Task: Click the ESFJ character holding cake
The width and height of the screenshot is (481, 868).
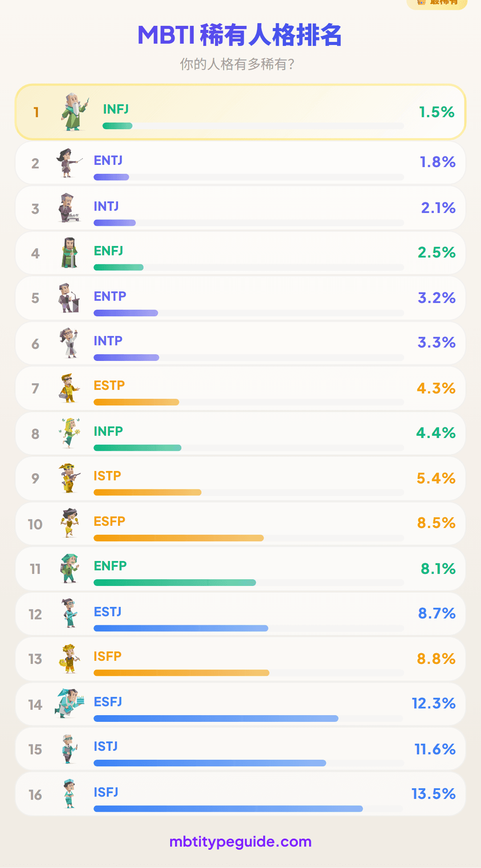Action: pos(69,704)
